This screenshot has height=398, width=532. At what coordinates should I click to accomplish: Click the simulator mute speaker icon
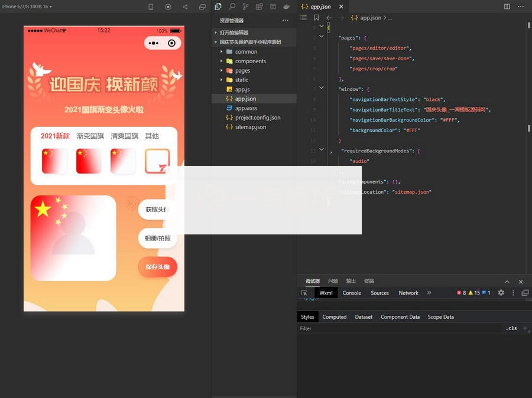pyautogui.click(x=185, y=7)
